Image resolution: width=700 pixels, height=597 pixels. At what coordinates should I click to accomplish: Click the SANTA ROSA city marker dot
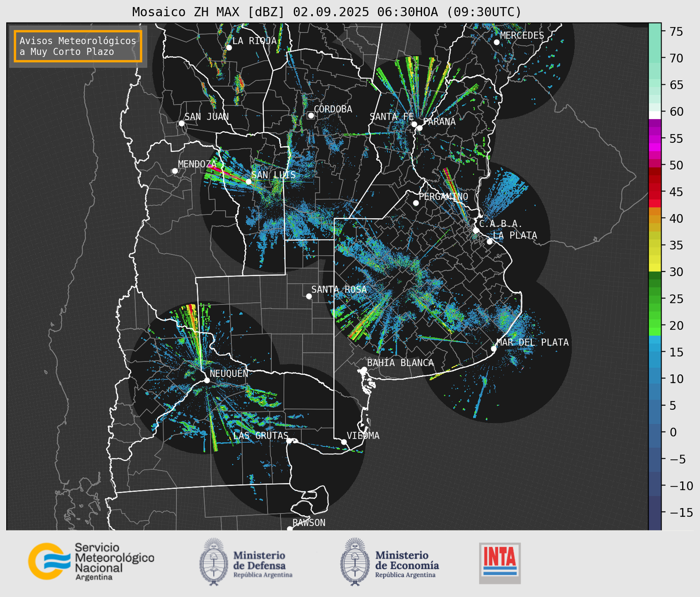click(309, 296)
